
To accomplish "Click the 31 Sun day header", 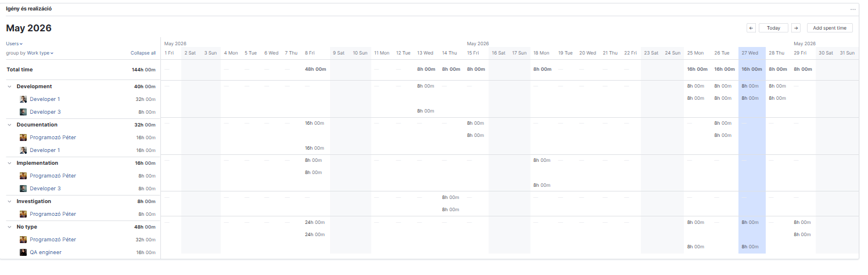I will pos(847,53).
